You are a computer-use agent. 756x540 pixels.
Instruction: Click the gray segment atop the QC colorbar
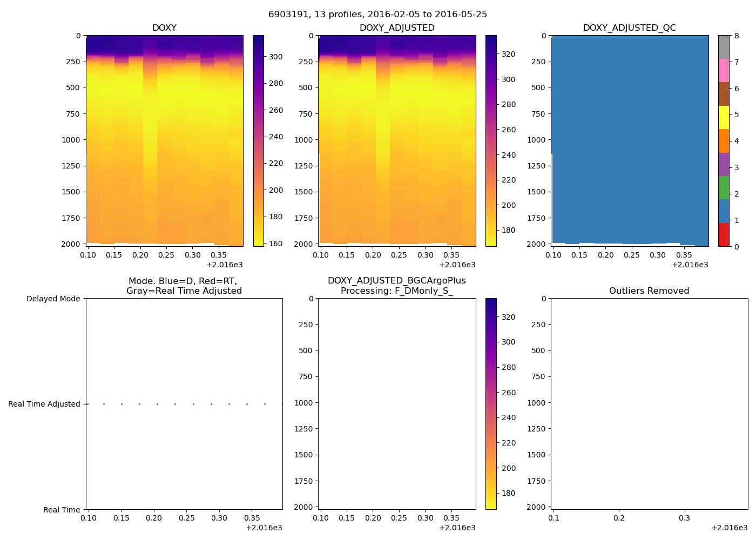click(724, 47)
